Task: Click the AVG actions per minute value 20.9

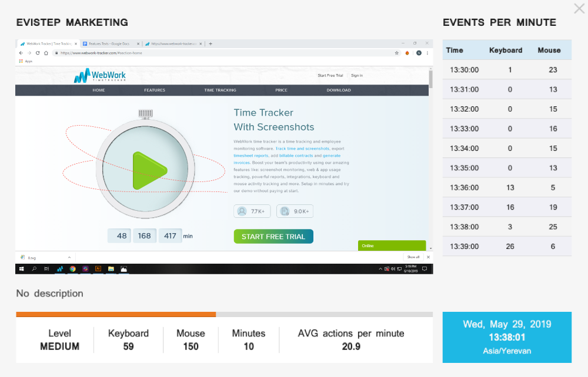Action: 351,346
